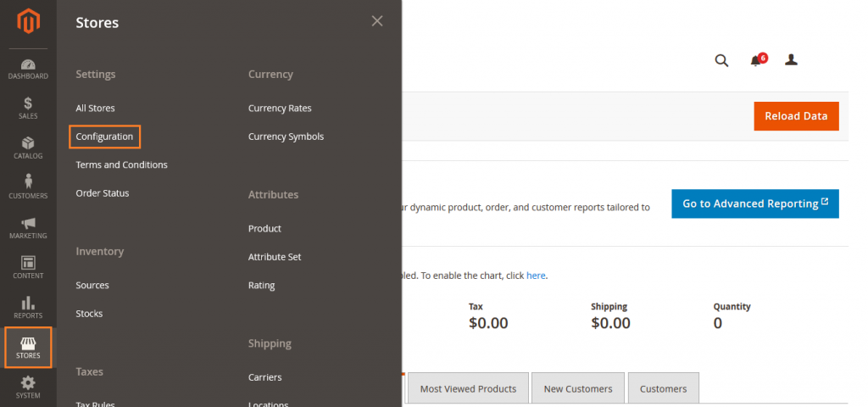The image size is (868, 407).
Task: Open inventory Stocks
Action: coord(89,314)
